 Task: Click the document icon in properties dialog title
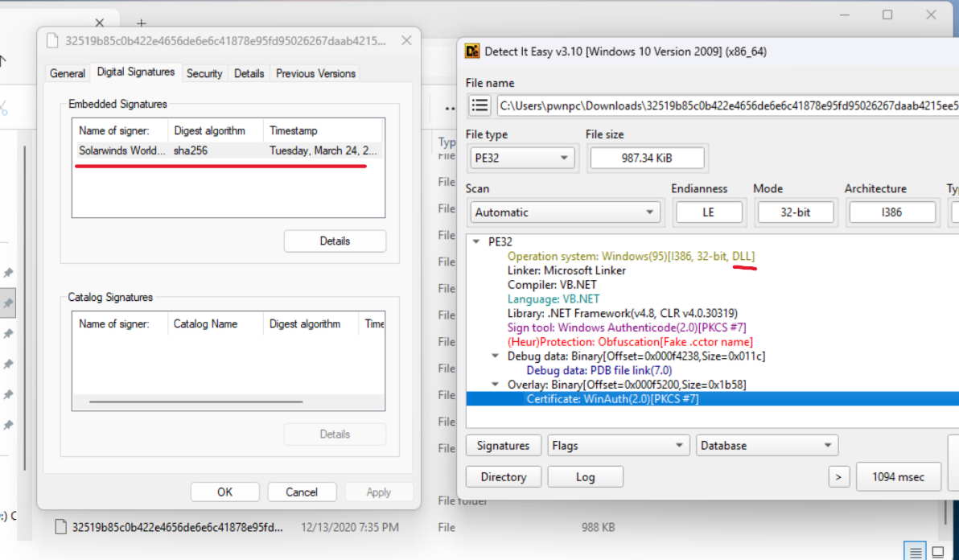(52, 41)
